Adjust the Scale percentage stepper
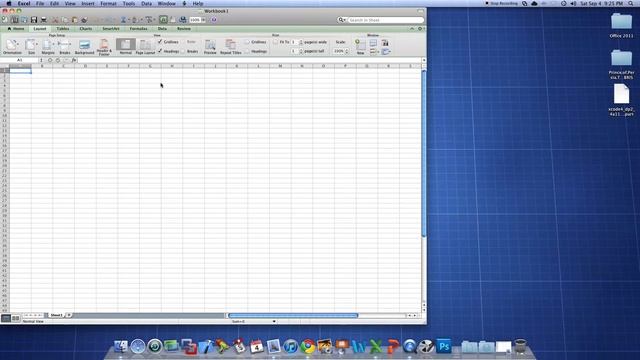The height and width of the screenshot is (360, 640). point(347,51)
